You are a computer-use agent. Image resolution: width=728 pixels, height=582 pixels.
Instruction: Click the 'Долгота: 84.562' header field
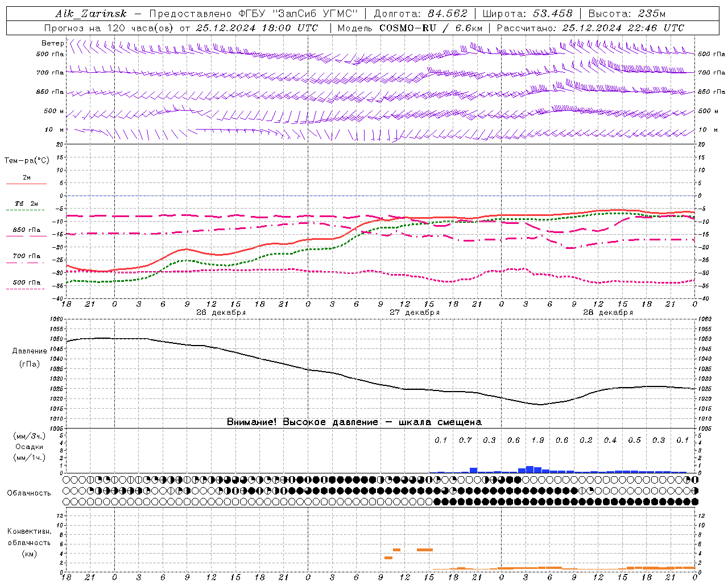click(420, 14)
